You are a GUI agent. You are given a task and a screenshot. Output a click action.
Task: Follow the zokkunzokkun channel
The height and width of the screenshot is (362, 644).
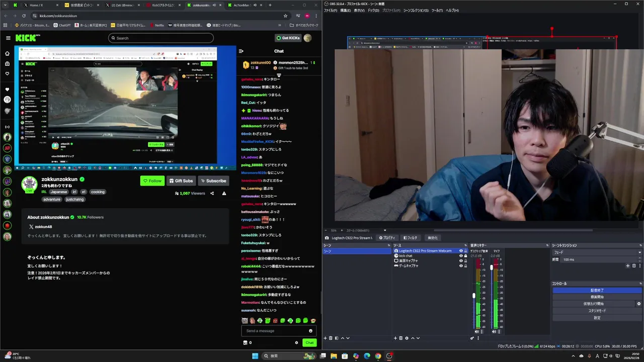click(152, 181)
